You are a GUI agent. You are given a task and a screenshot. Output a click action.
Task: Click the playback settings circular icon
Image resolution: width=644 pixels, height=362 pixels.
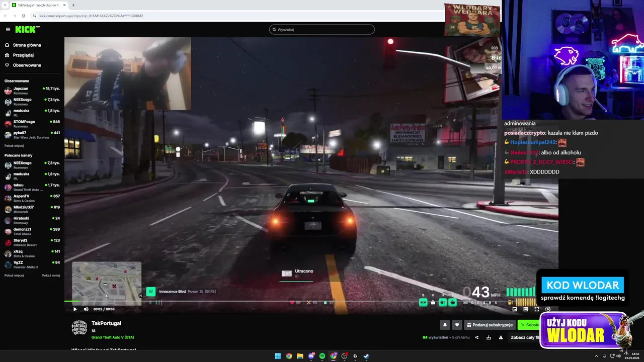click(x=548, y=309)
